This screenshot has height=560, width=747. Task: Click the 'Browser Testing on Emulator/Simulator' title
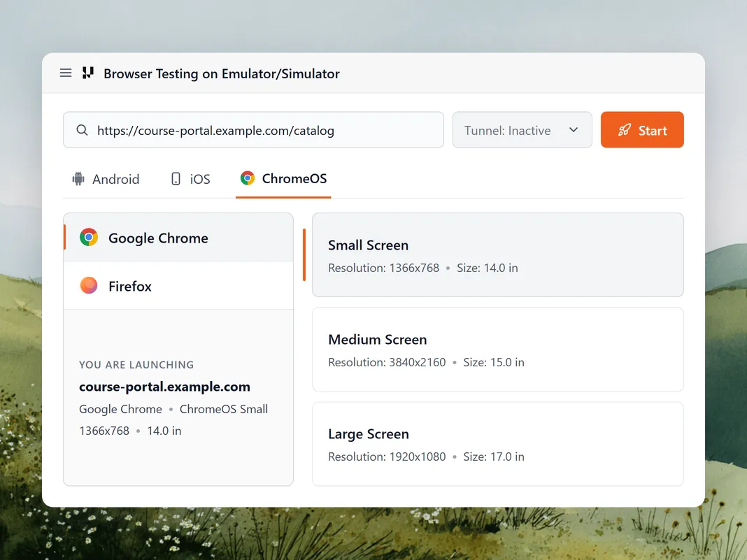[x=222, y=74]
